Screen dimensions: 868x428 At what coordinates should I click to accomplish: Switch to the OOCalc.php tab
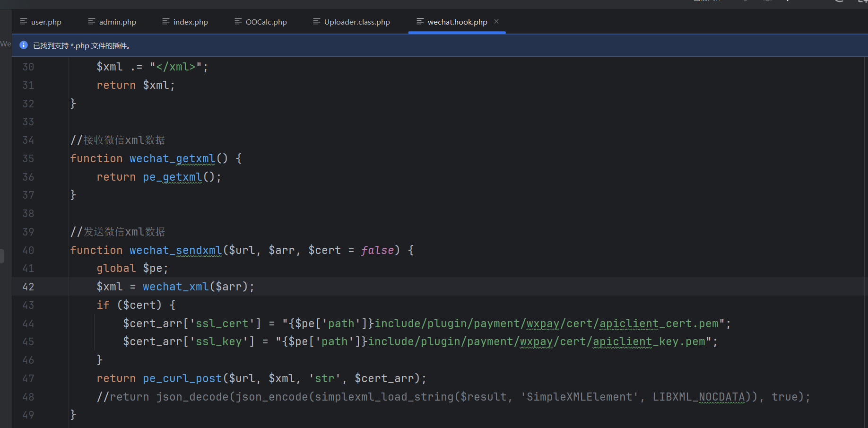tap(260, 22)
